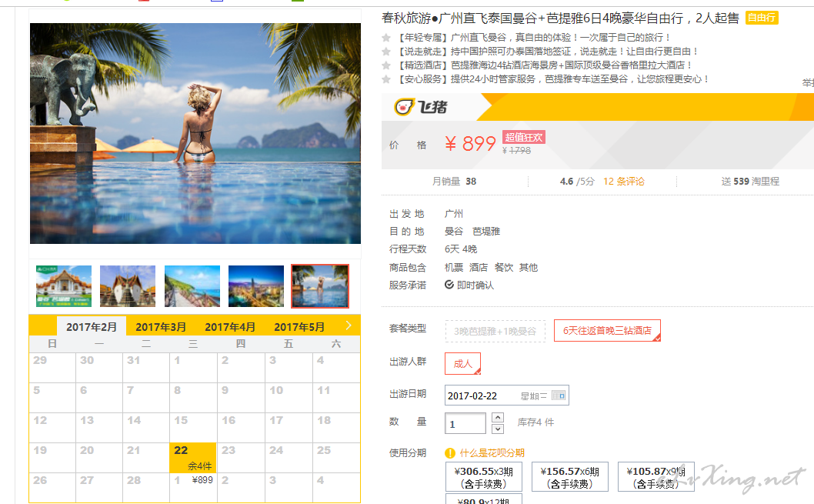The height and width of the screenshot is (504, 814).
Task: Select the 6天往返首晚三钻酒店 package option
Action: point(607,331)
